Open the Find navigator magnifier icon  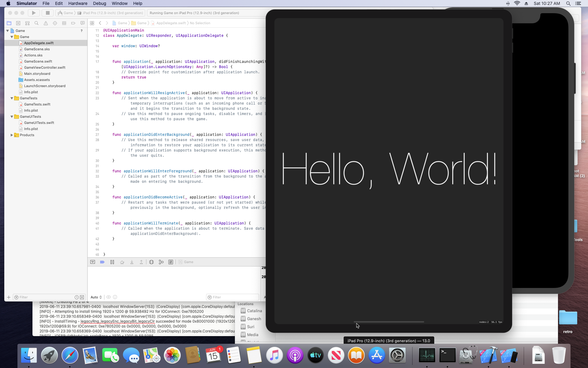[x=36, y=23]
